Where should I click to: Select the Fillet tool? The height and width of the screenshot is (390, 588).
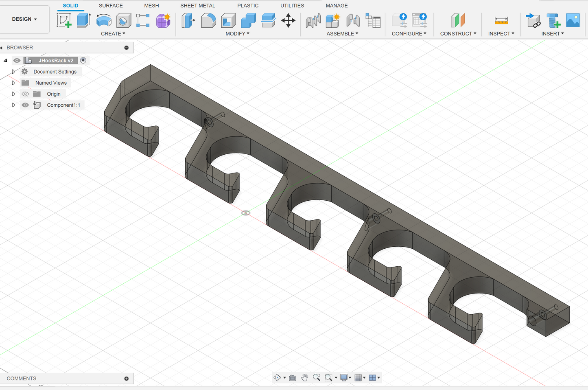click(208, 20)
